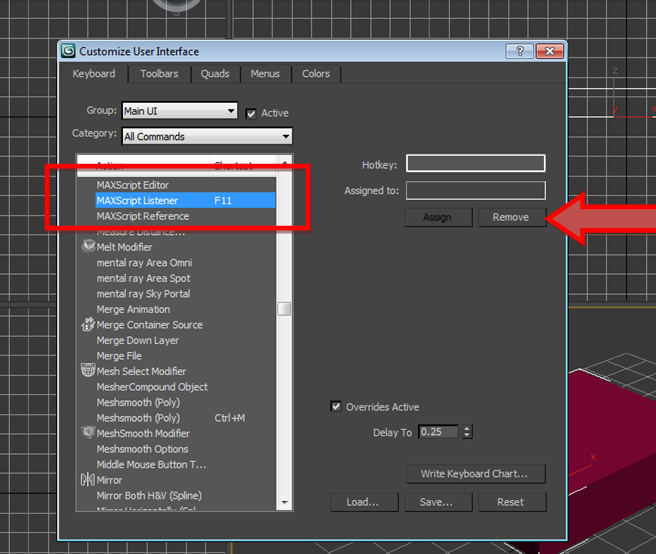Click the Remove hotkey button
Screen dimensions: 656x554
point(512,217)
